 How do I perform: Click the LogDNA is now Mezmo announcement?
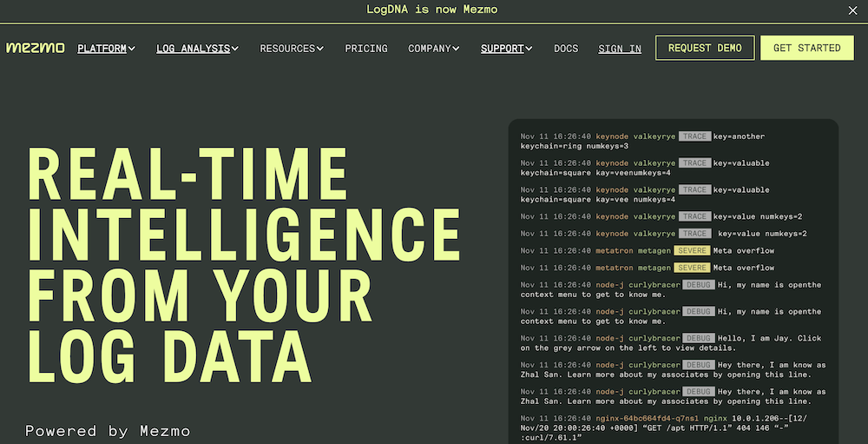pos(431,10)
